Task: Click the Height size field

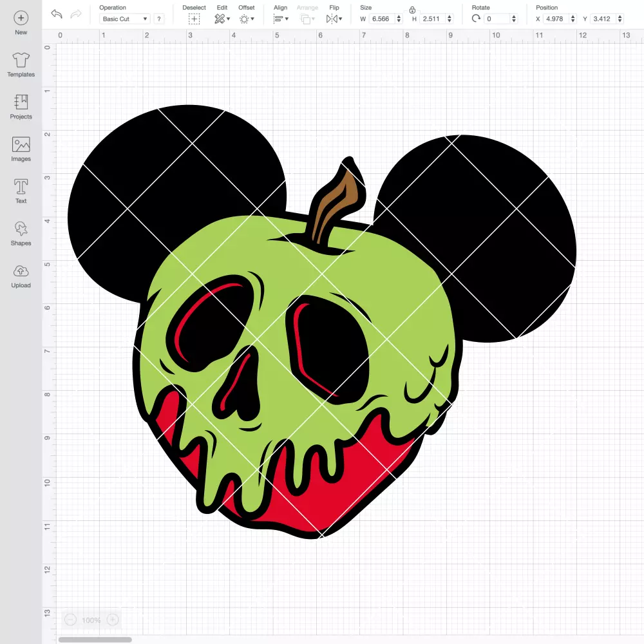Action: coord(432,19)
